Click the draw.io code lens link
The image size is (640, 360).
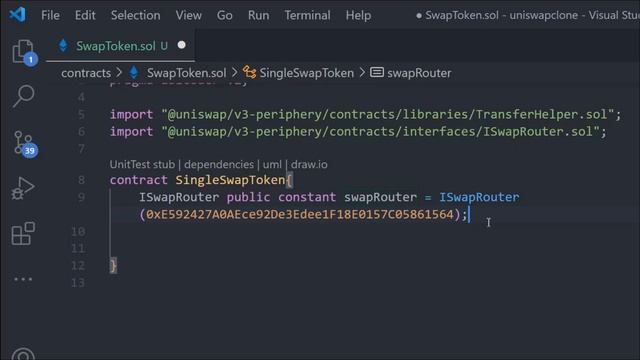309,164
